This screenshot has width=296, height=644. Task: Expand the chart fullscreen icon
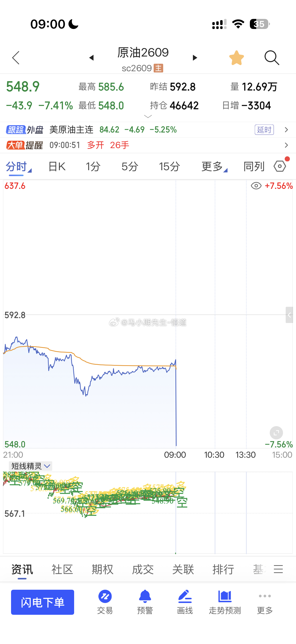point(276,433)
